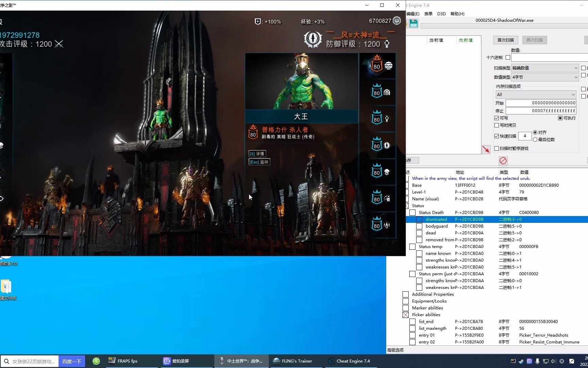
Task: Click the level 80 badge beside orc name
Action: 253,132
